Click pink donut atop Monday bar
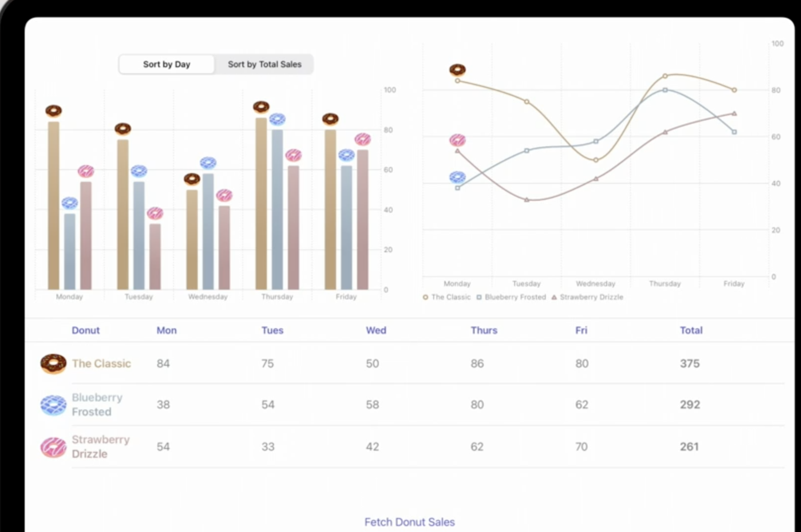The height and width of the screenshot is (532, 801). tap(86, 171)
